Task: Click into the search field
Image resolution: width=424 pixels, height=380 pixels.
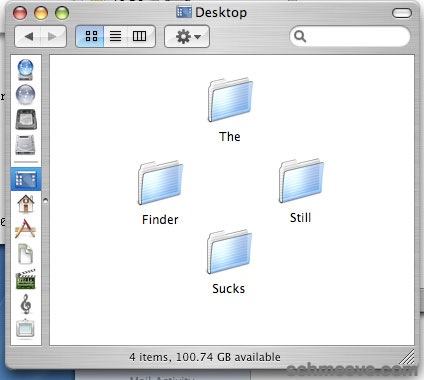Action: (350, 36)
